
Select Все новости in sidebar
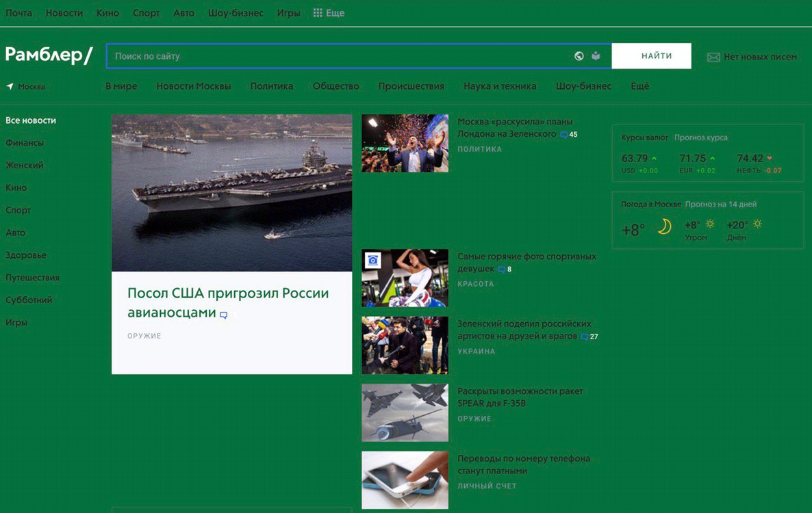pos(31,120)
